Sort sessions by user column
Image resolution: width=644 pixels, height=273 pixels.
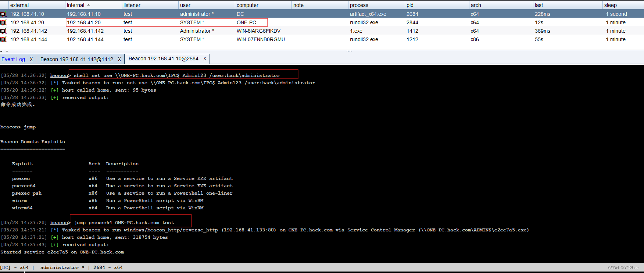(x=207, y=5)
